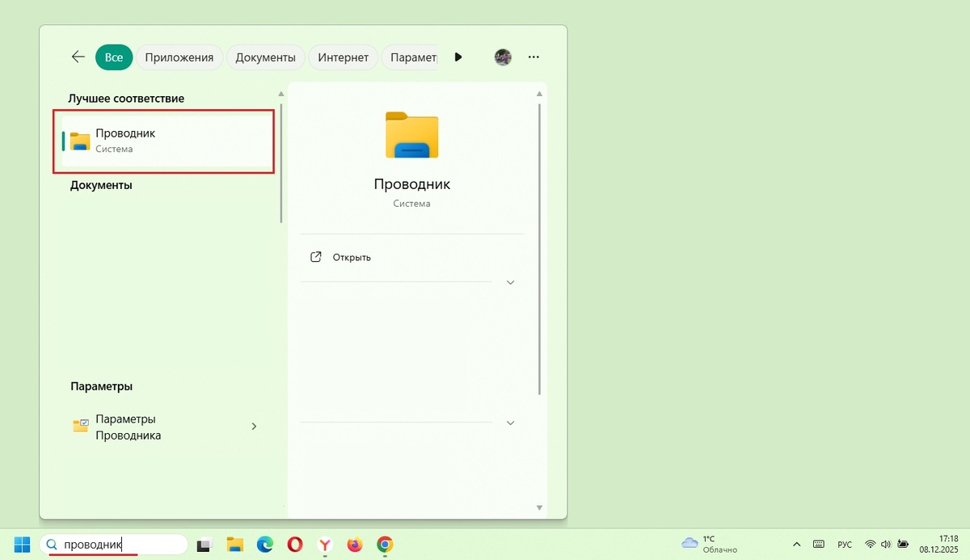This screenshot has height=560, width=970.
Task: Click the magnifier icon in search box
Action: point(51,545)
